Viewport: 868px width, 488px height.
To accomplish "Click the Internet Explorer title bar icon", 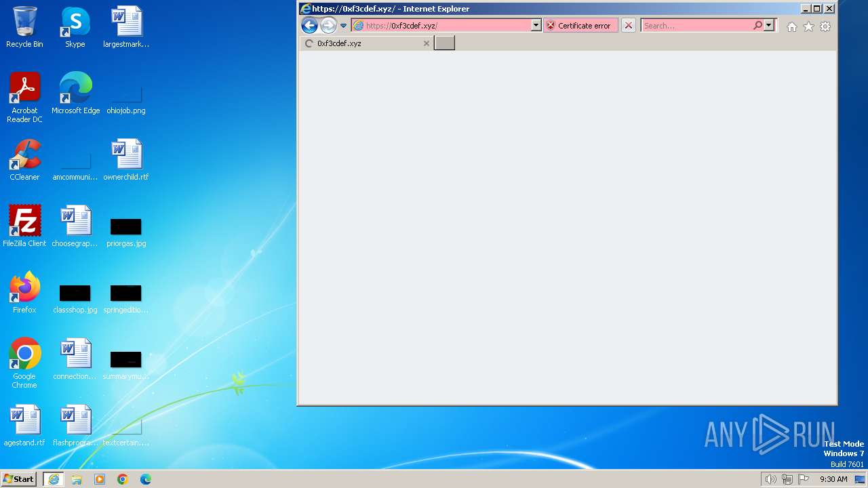I will click(306, 9).
